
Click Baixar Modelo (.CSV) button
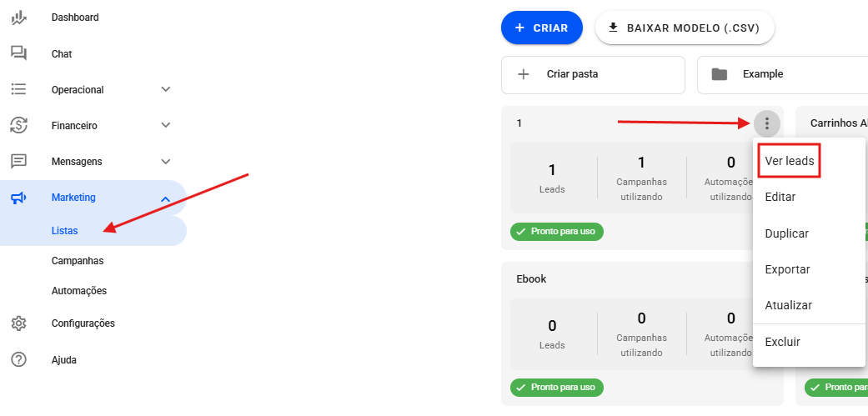click(684, 28)
